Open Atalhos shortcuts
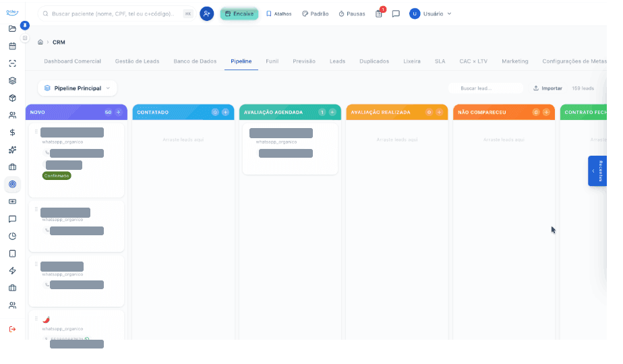This screenshot has width=623, height=364. tap(279, 14)
